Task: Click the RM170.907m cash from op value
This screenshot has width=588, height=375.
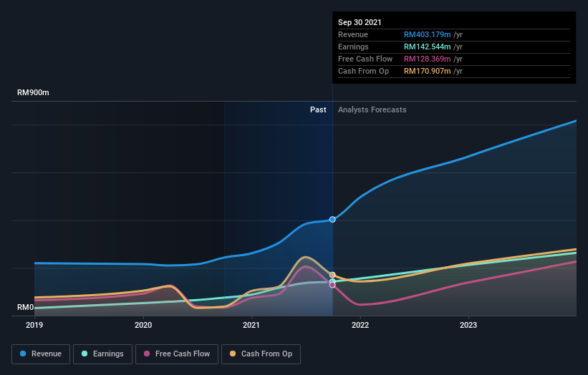Action: [x=427, y=71]
